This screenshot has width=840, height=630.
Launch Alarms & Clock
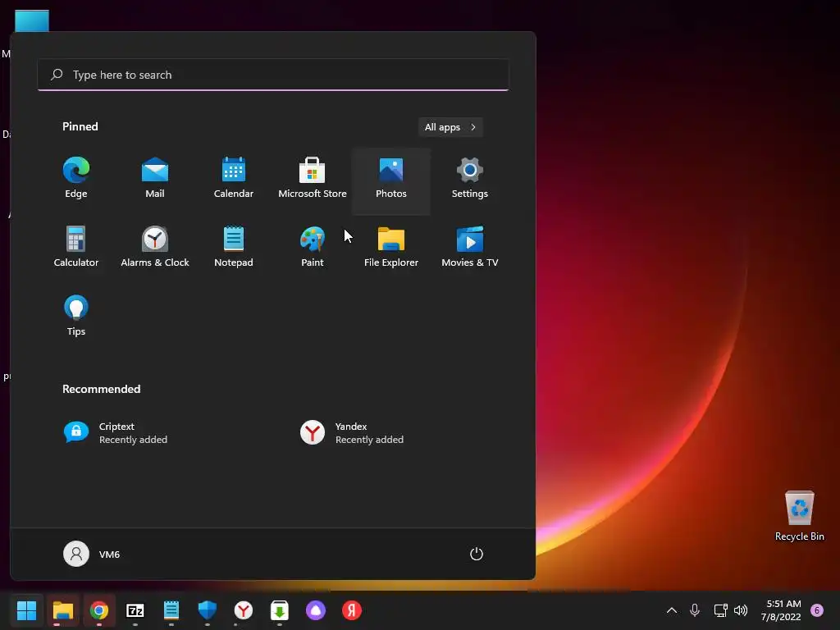[155, 247]
